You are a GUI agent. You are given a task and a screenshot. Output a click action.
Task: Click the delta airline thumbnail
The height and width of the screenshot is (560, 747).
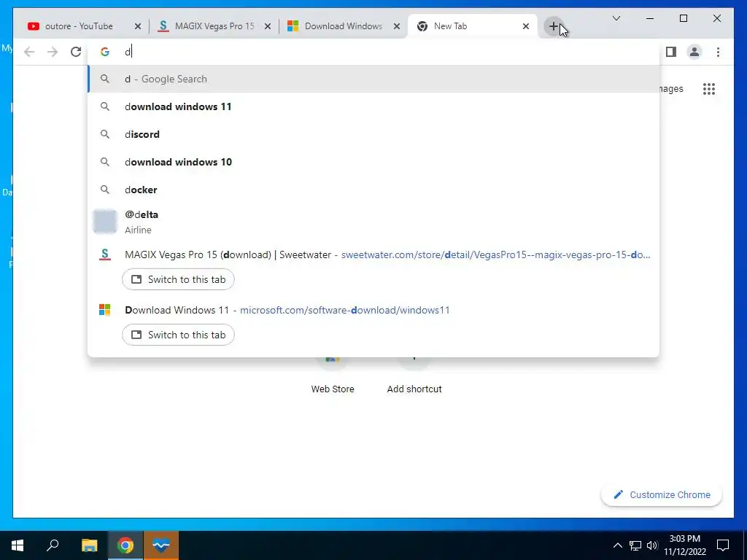tap(105, 222)
